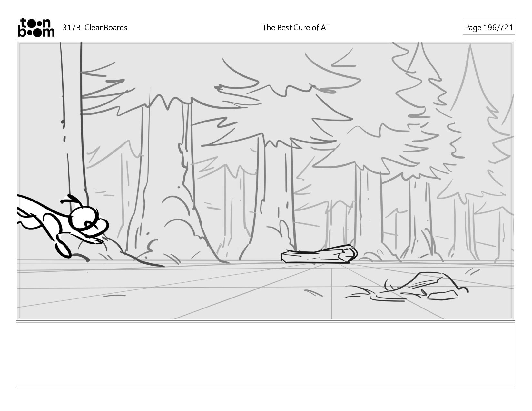Screen dimensions: 532x411
Task: Select the '317B CleanBoards' header text
Action: pos(95,28)
